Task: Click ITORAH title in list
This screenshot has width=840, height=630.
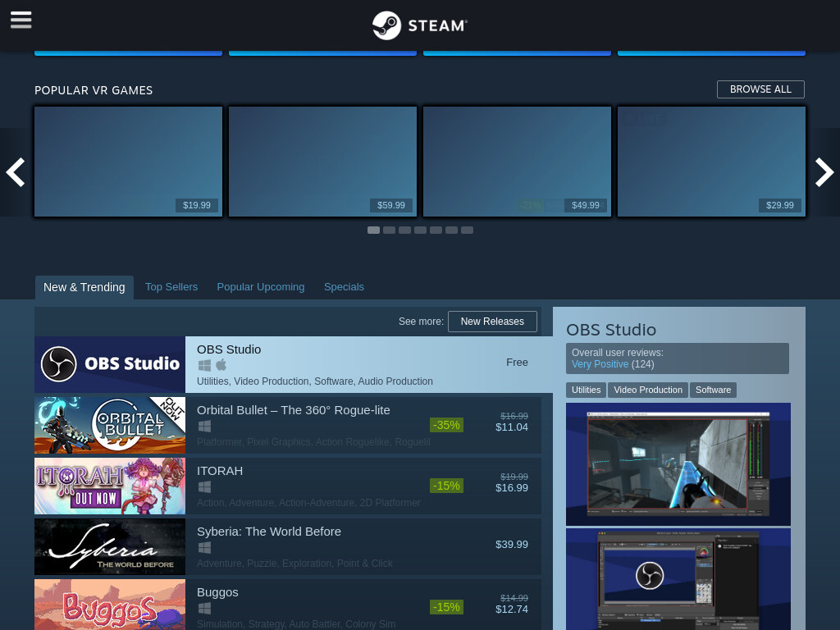Action: pyautogui.click(x=220, y=471)
